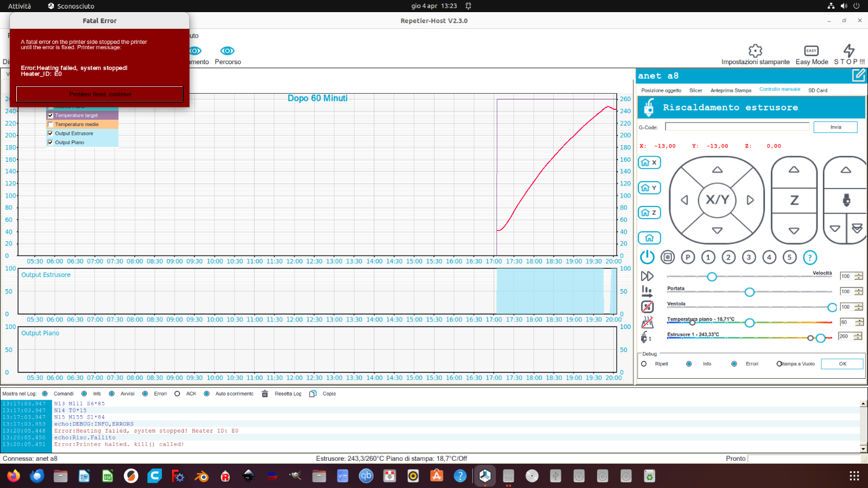Image resolution: width=868 pixels, height=488 pixels.
Task: Click the Easy Mode icon
Action: tap(811, 51)
